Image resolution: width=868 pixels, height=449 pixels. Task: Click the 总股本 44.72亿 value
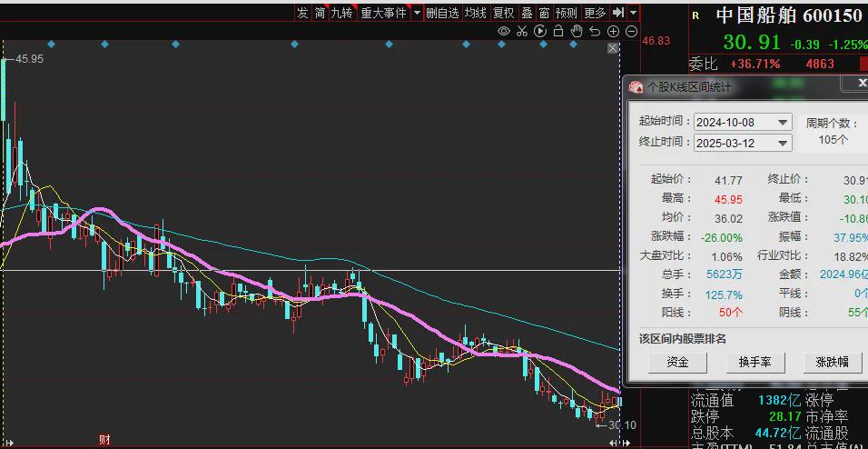click(778, 433)
